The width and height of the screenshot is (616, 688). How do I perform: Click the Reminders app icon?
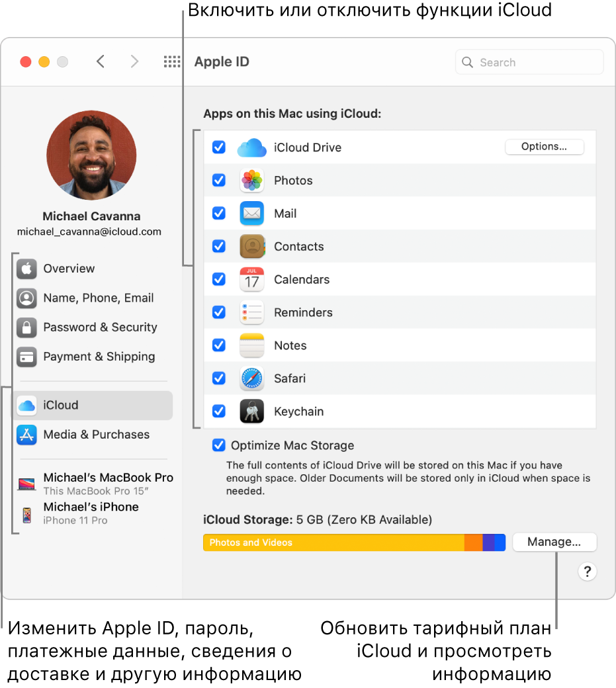[x=252, y=312]
